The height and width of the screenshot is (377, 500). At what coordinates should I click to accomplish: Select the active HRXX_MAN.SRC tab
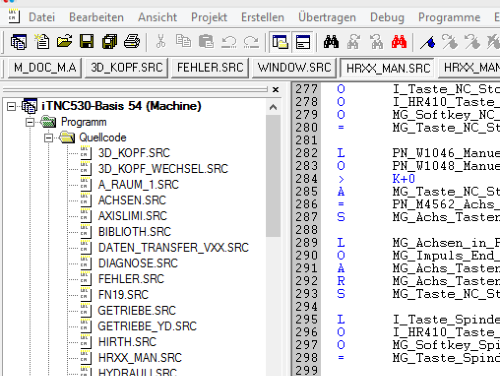[x=388, y=68]
